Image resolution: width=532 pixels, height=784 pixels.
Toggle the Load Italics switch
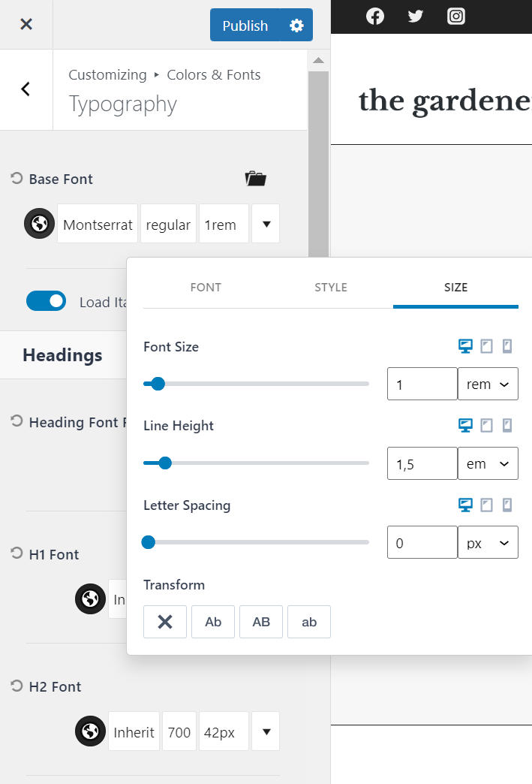(x=46, y=301)
